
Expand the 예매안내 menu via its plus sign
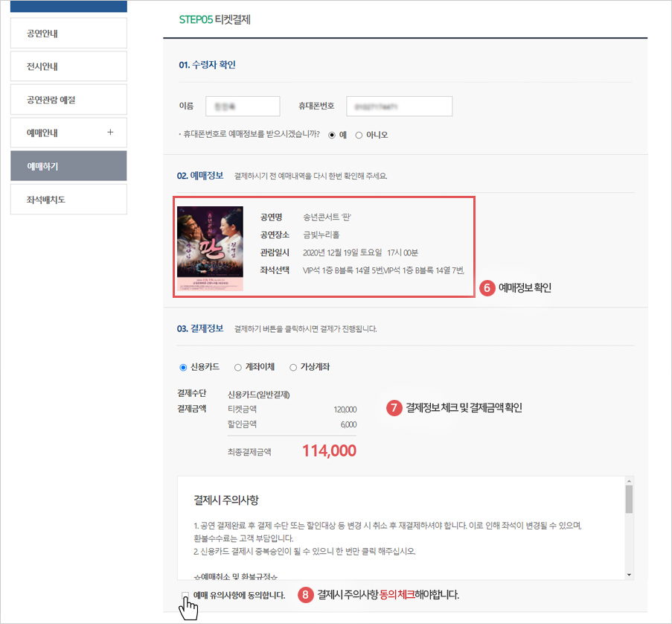coord(110,132)
